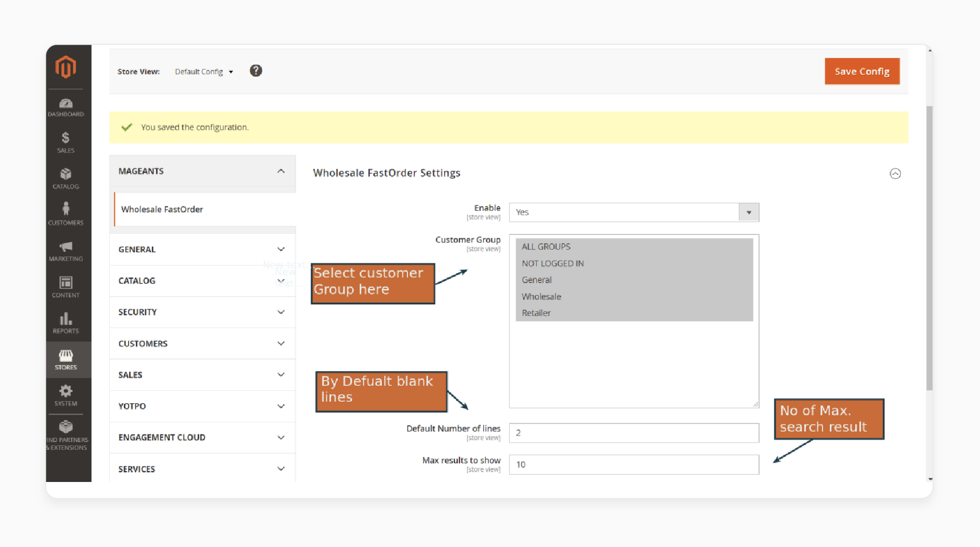Expand the ENGAGEMENT CLOUD config tab
This screenshot has height=547, width=980.
(x=202, y=437)
